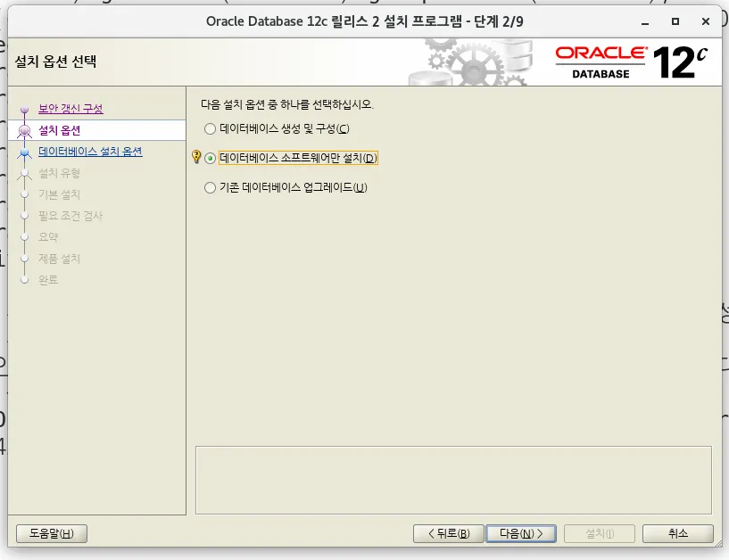The image size is (729, 560).
Task: Click step marker icon beside '보안 갱신 구성'
Action: pos(25,110)
